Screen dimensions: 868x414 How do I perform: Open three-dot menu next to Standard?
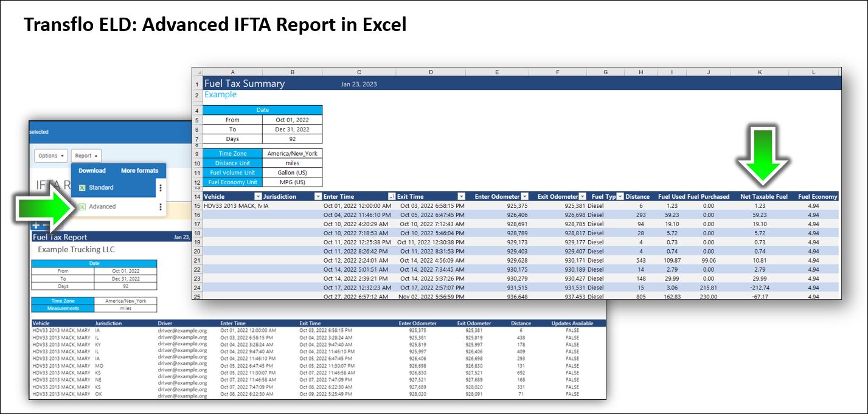point(161,188)
